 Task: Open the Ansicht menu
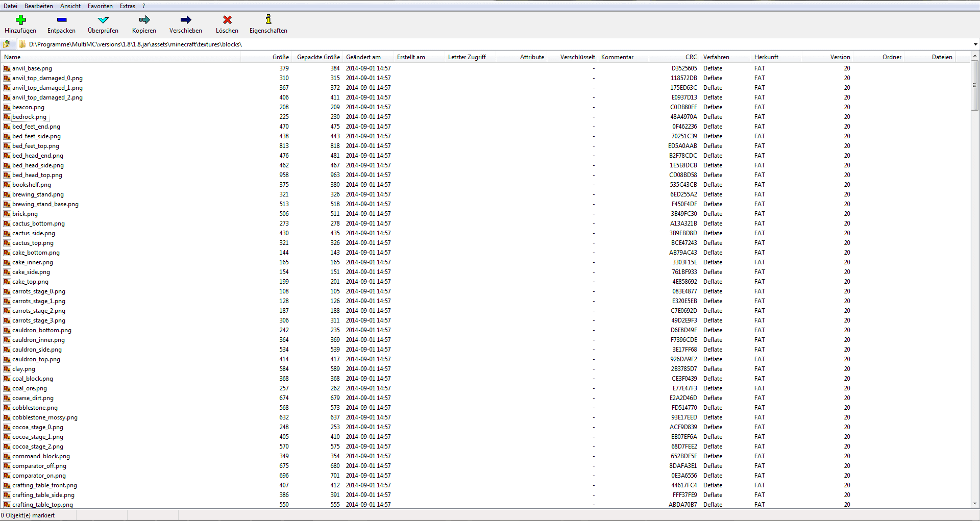pyautogui.click(x=70, y=6)
